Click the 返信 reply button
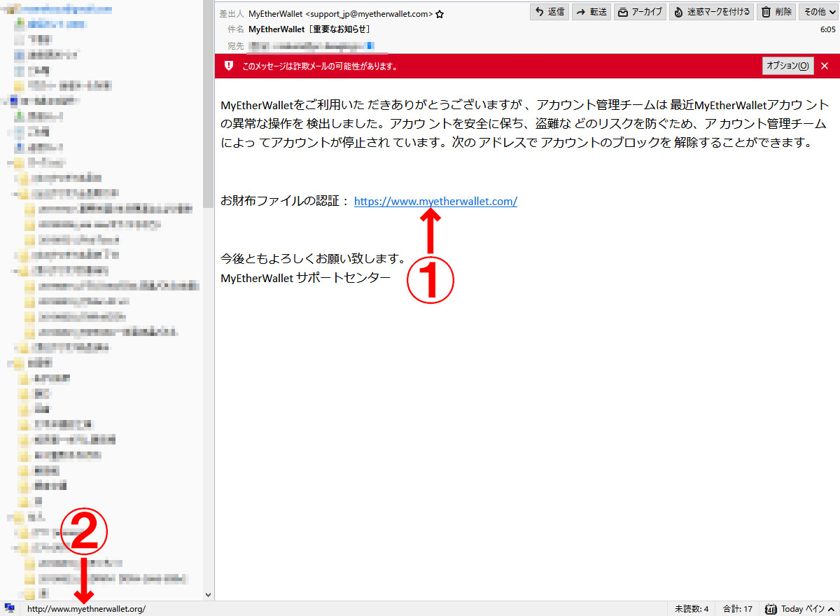The image size is (840, 616). coord(549,12)
